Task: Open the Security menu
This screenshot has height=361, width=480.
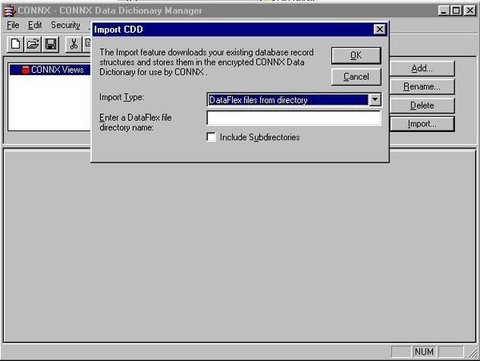Action: [66, 25]
